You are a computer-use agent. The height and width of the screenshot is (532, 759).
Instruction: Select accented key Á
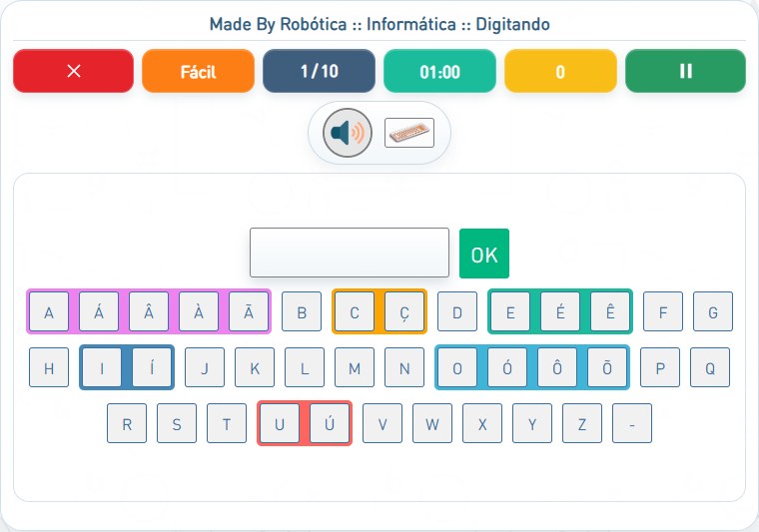point(99,311)
